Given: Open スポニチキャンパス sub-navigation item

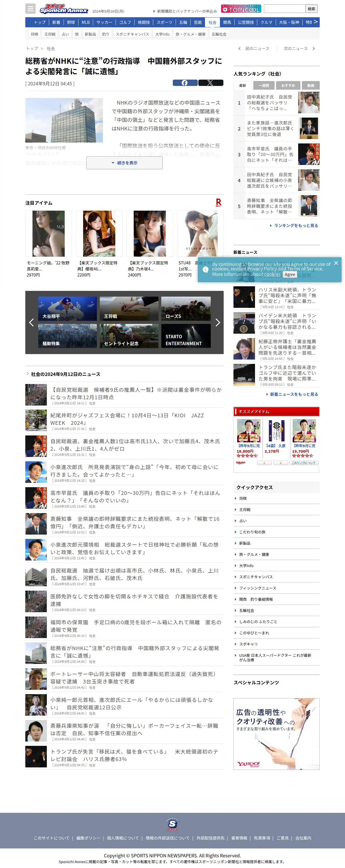Looking at the screenshot, I should click(x=132, y=34).
